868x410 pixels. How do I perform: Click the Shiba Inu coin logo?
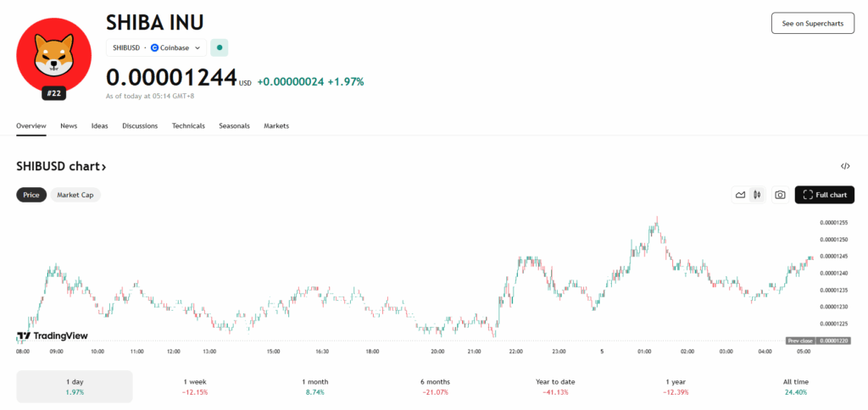click(x=54, y=53)
